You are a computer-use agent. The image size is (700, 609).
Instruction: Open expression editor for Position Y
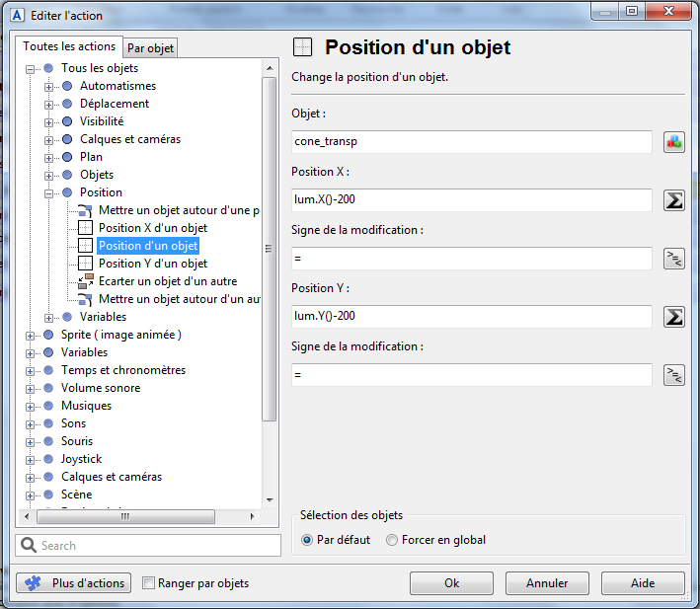(x=673, y=317)
